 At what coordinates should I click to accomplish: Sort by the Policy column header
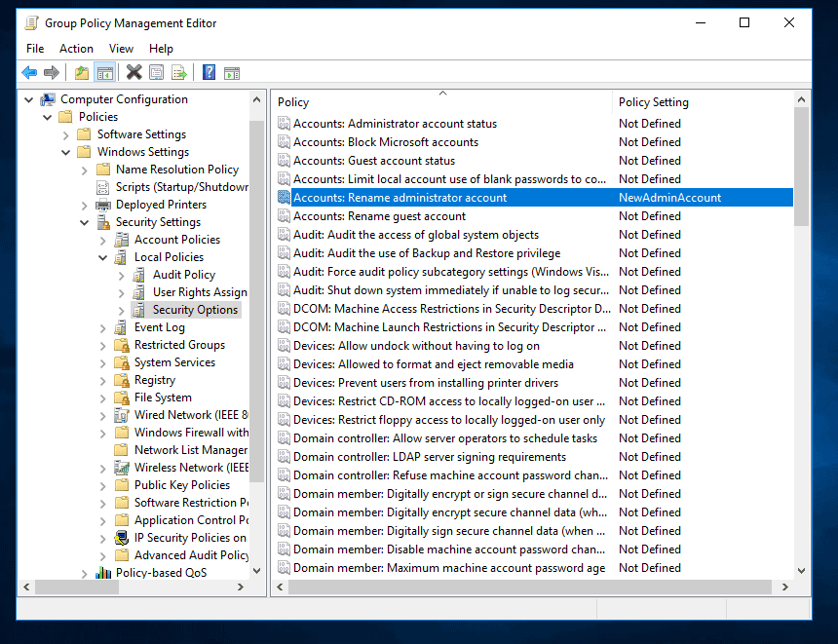pos(442,102)
